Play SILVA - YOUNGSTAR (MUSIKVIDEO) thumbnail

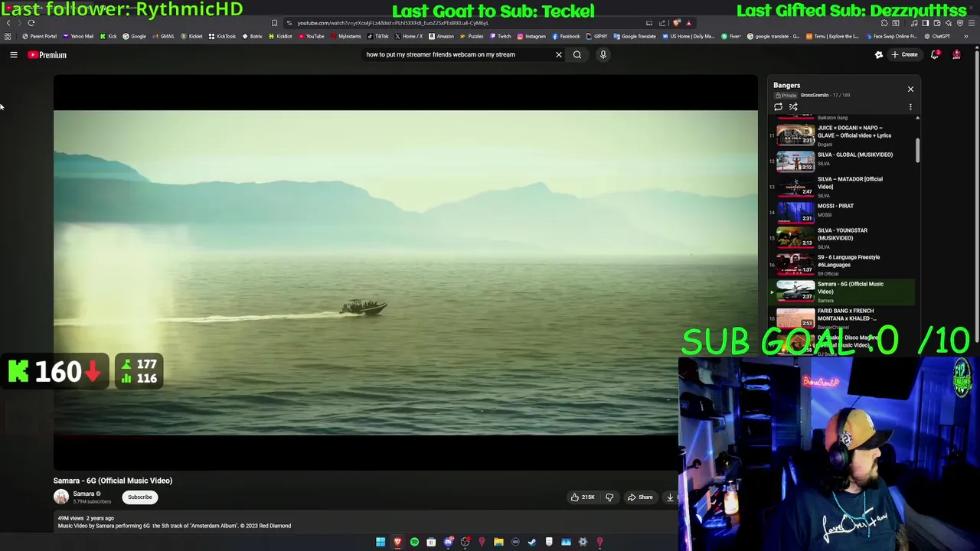(795, 237)
